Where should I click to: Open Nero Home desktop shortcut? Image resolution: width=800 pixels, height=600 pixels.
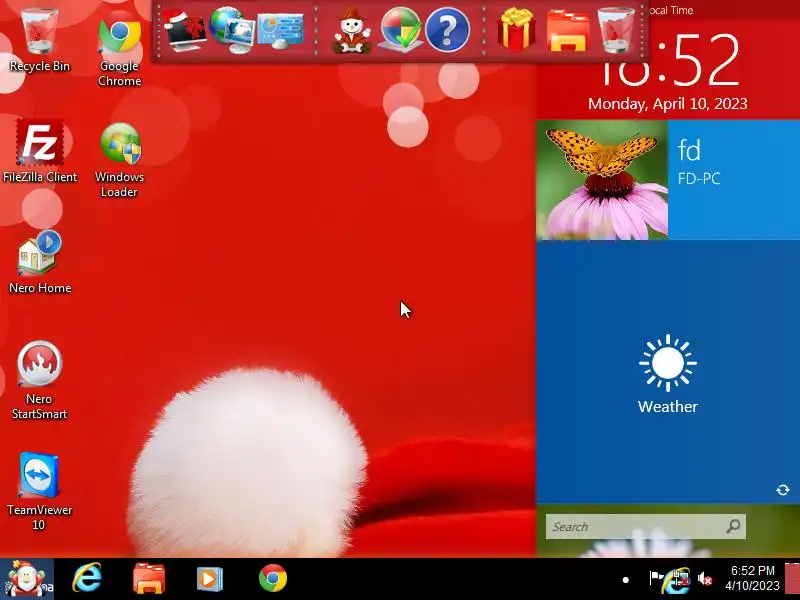coord(40,262)
